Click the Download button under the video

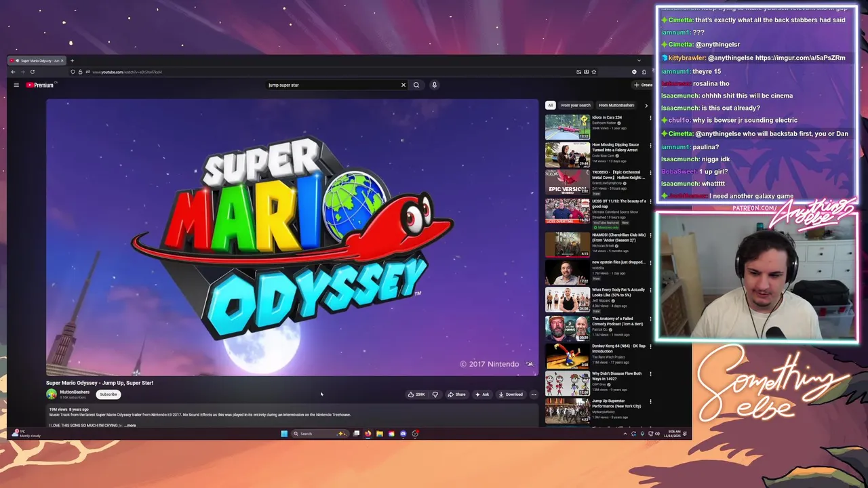pos(511,394)
